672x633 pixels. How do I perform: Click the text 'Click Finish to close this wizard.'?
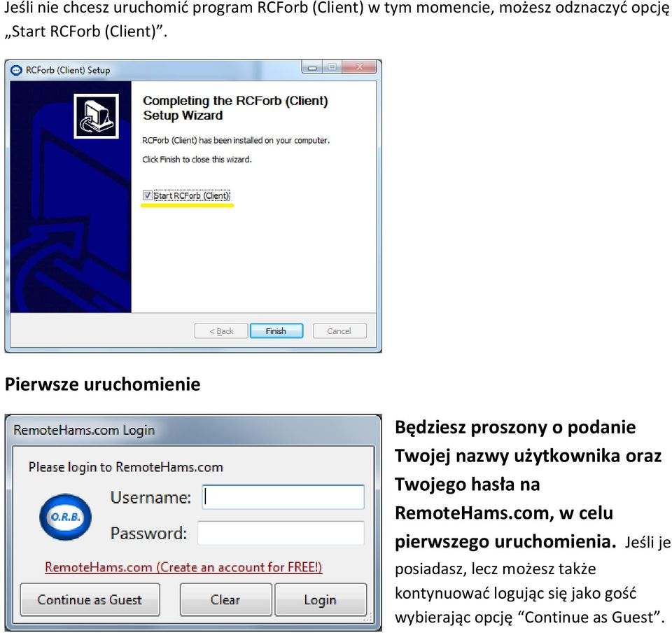point(197,160)
